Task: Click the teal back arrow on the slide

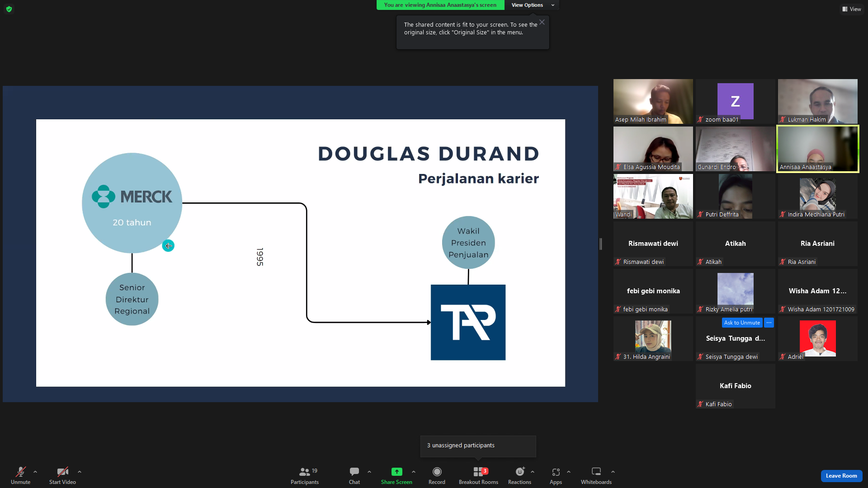Action: point(168,246)
